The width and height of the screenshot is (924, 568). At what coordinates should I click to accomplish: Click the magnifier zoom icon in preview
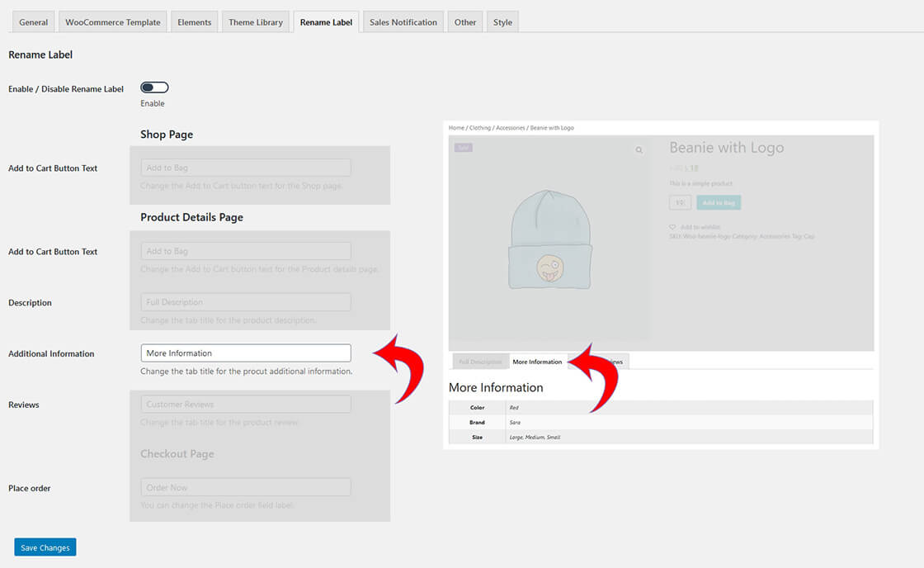pos(639,149)
